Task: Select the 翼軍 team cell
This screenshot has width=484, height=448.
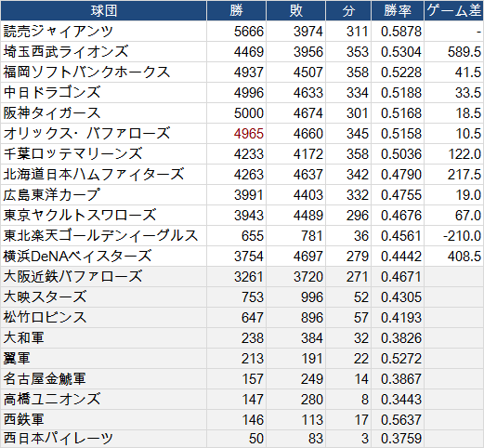Action: point(104,359)
